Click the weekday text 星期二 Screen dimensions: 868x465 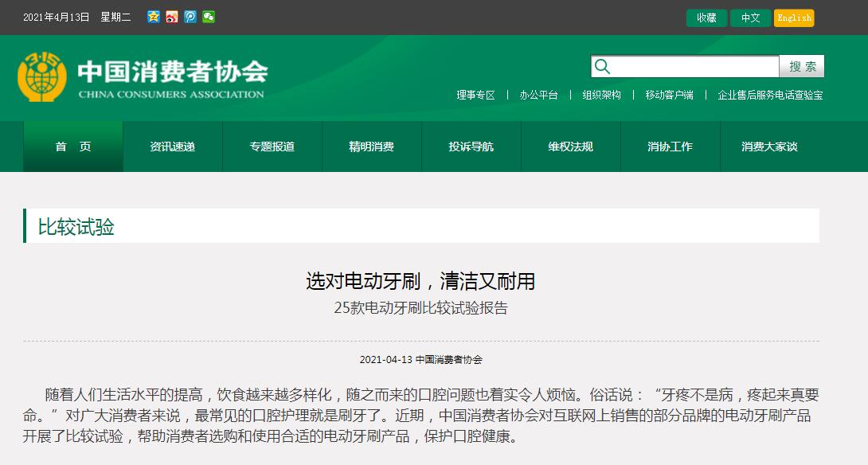pos(115,18)
